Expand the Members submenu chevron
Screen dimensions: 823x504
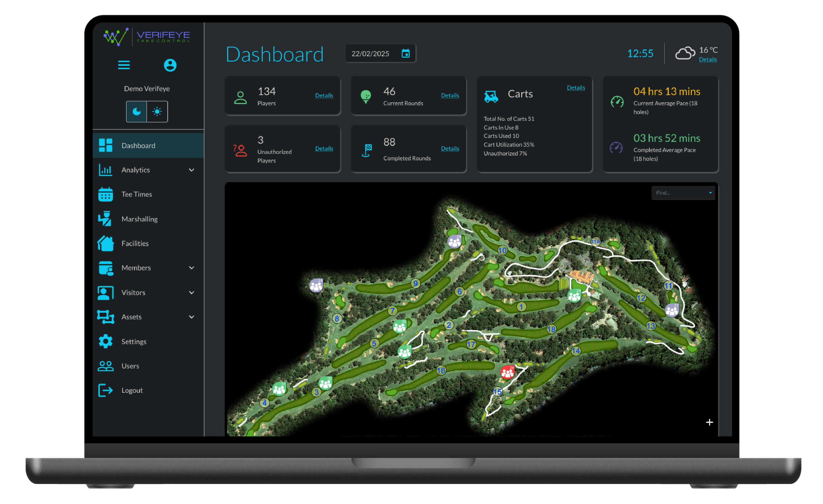[191, 268]
